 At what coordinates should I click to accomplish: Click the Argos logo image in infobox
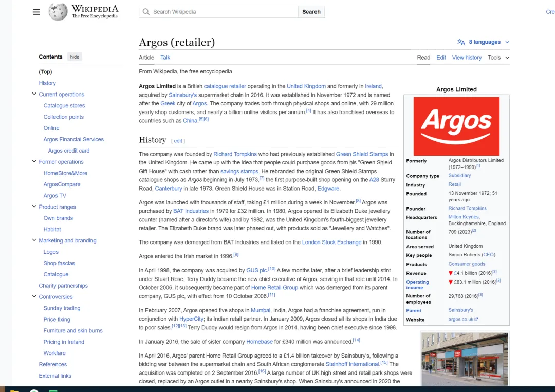point(456,126)
